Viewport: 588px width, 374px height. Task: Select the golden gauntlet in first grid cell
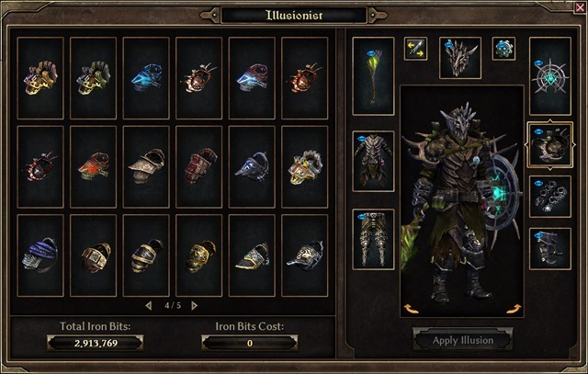click(x=40, y=78)
